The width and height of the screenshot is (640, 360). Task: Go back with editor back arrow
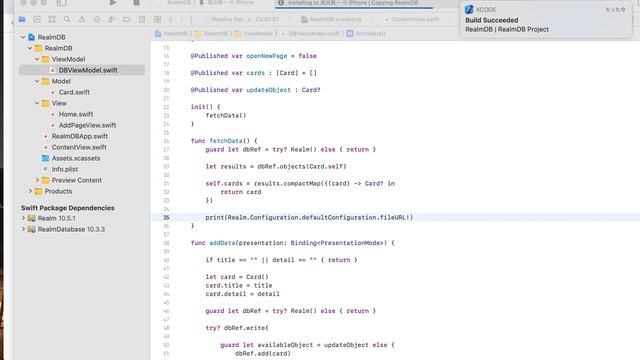click(171, 19)
